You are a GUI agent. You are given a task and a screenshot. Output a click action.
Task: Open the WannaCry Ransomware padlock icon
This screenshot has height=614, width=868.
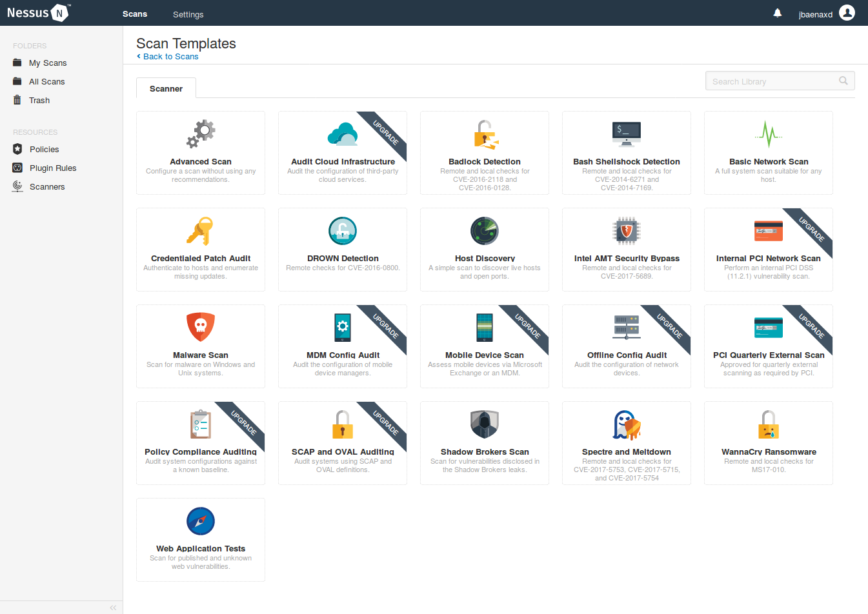click(x=769, y=424)
